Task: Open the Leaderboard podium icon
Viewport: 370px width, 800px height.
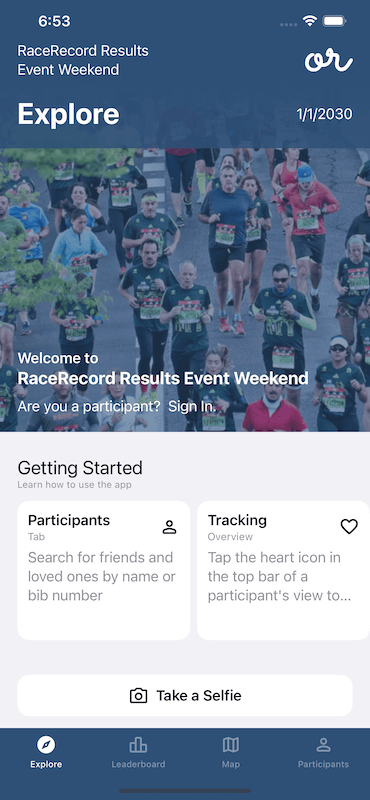Action: [x=138, y=745]
